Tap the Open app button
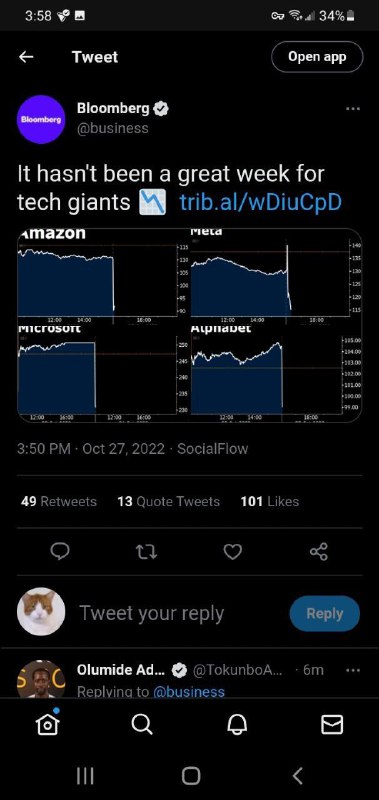Image resolution: width=379 pixels, height=800 pixels. tap(317, 57)
